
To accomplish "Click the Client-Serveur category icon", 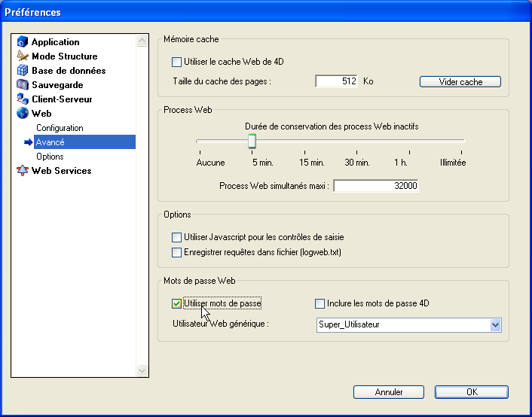I will [x=23, y=99].
